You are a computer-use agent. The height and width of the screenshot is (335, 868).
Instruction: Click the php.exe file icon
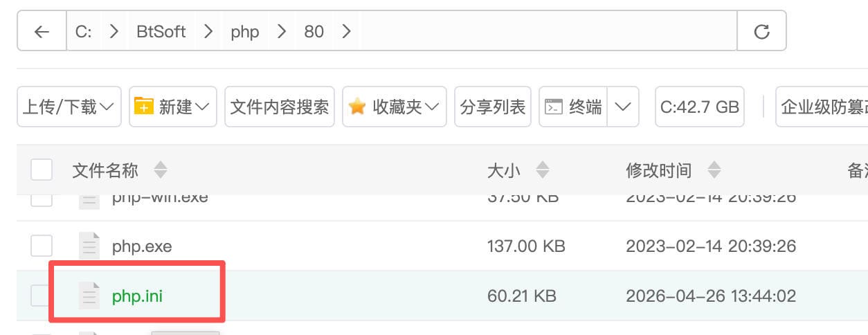[90, 246]
